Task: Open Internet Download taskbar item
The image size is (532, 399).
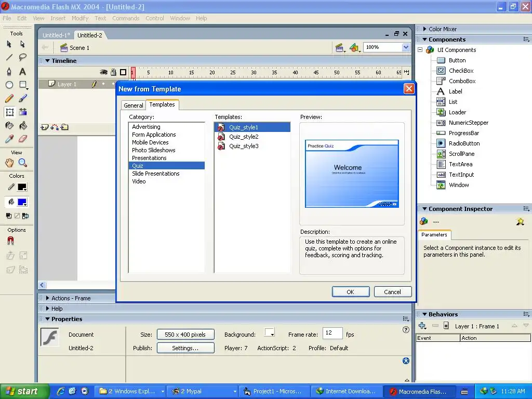Action: point(346,391)
